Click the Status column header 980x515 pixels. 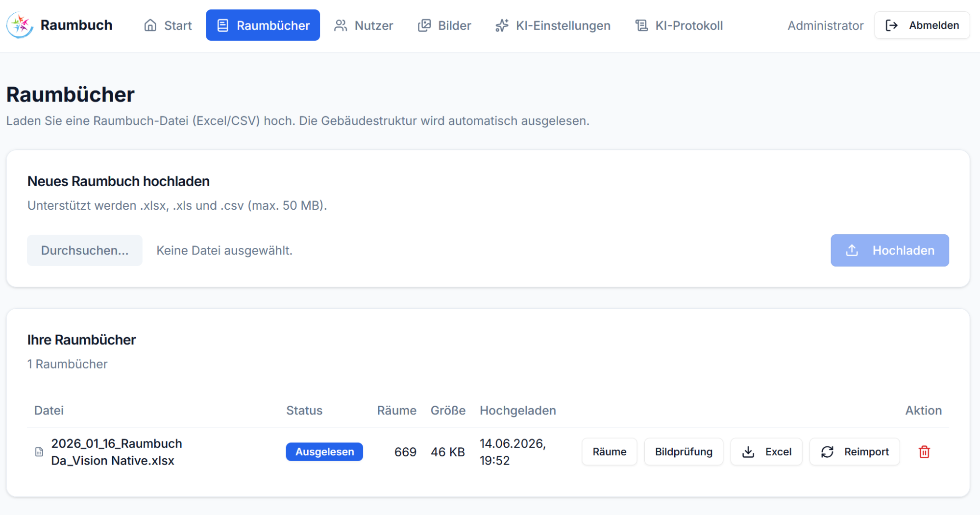click(304, 410)
